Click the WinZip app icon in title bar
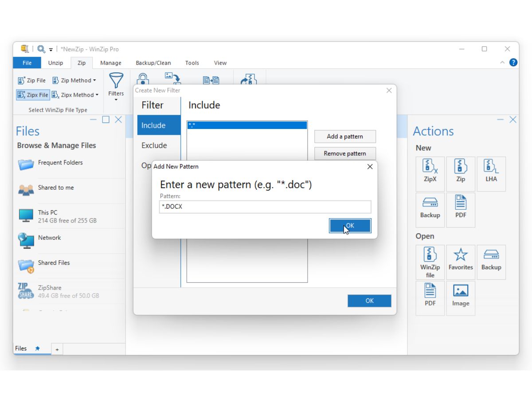The image size is (532, 399). (x=25, y=49)
